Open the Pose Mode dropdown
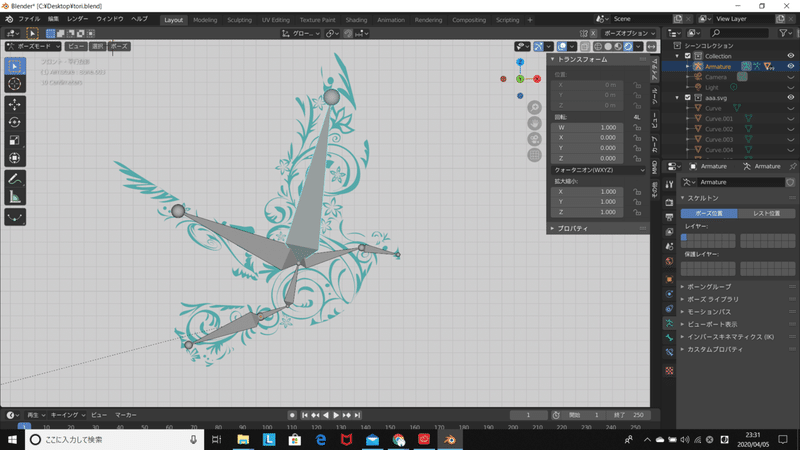 pyautogui.click(x=33, y=46)
